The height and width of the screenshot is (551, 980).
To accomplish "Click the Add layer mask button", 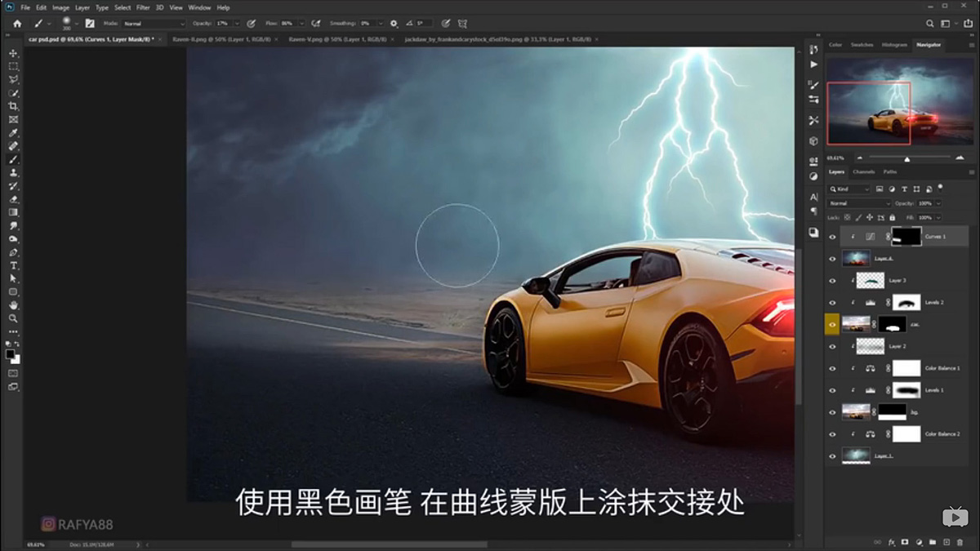I will 905,542.
